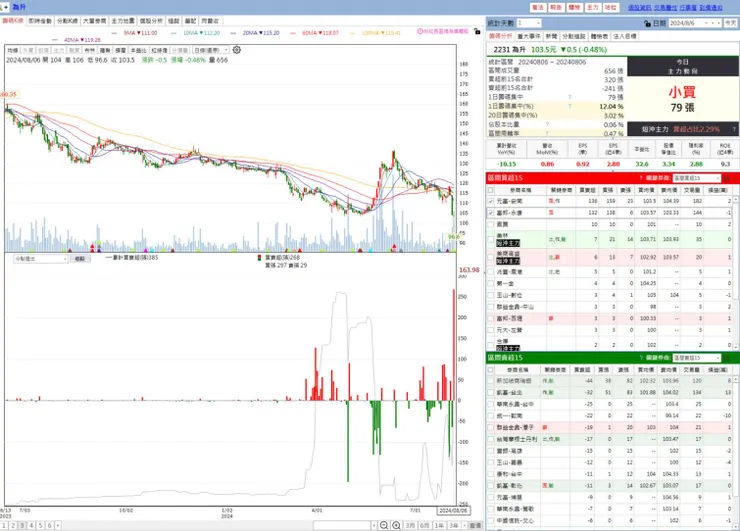This screenshot has height=531, width=740.
Task: Open the 分點進出 indicator dropdown below chart
Action: [x=41, y=259]
